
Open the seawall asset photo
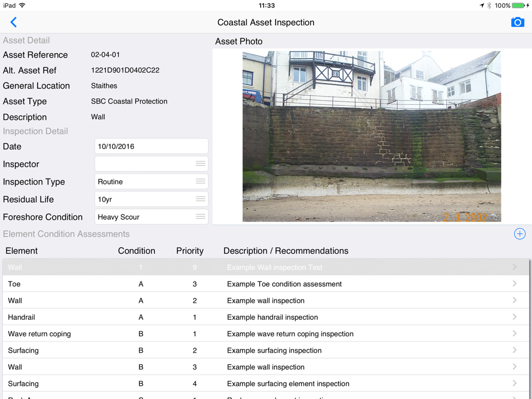[371, 136]
